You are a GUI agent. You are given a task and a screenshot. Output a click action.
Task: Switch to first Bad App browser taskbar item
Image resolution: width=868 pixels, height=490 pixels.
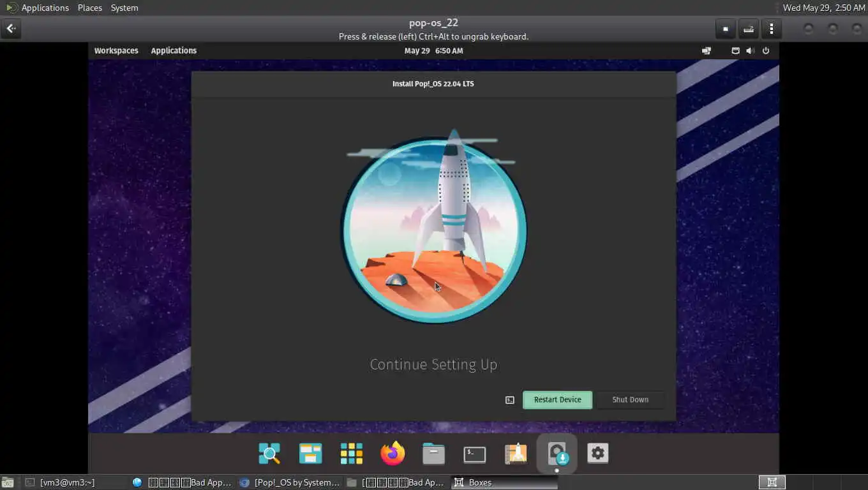coord(182,482)
